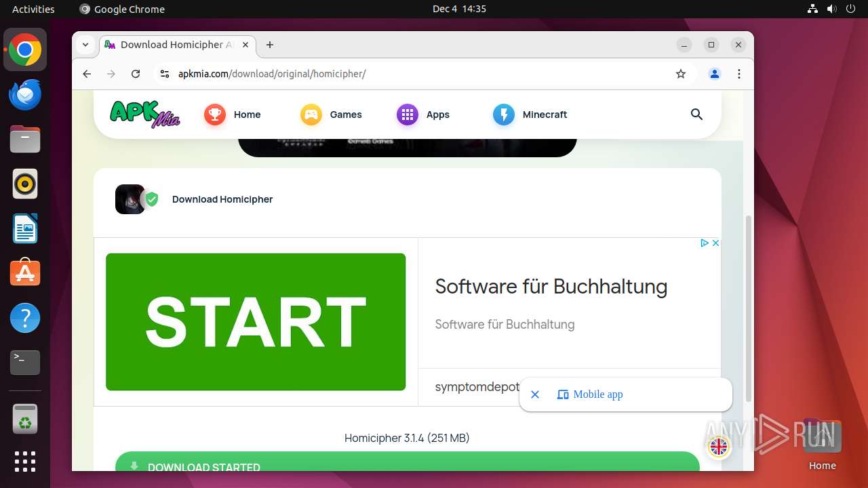Reload the current page
Viewport: 868px width, 488px height.
pos(136,74)
